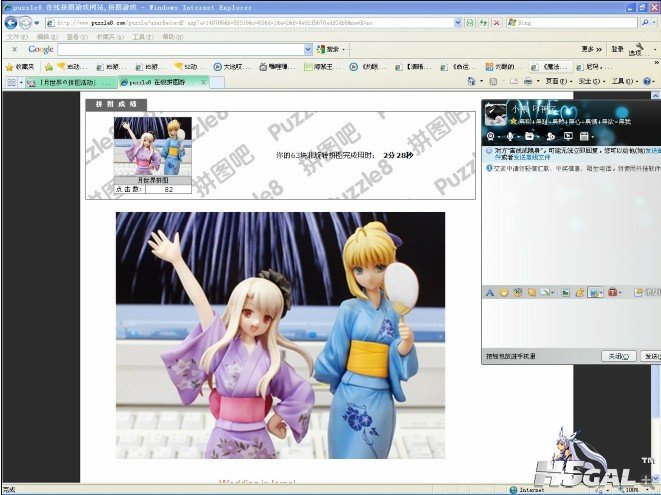Click the 拼图成绩 header tab

pos(116,104)
